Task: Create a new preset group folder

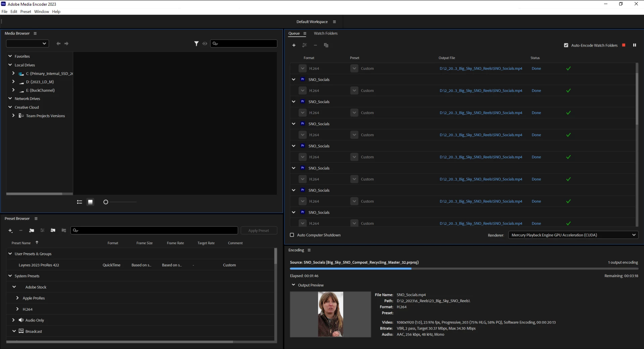Action: 32,231
